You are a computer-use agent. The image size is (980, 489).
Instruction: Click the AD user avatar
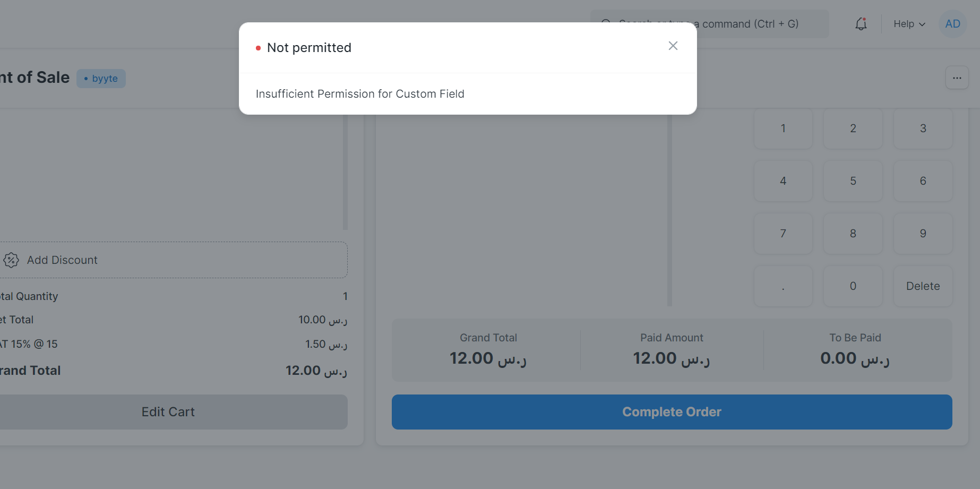point(952,24)
